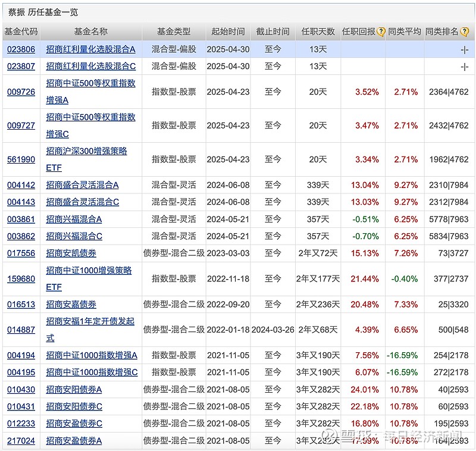The width and height of the screenshot is (476, 451).
Task: Open 招商安盈债券A fund link
Action: point(74,441)
